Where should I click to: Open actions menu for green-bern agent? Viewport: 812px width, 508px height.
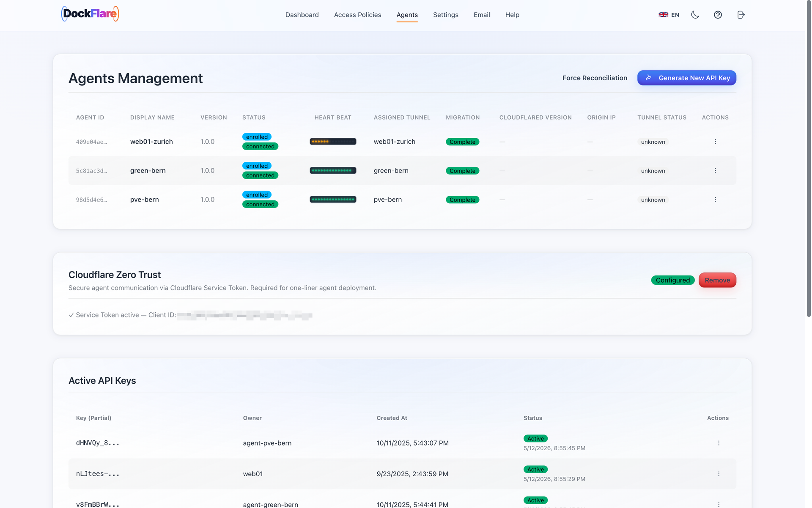[715, 171]
